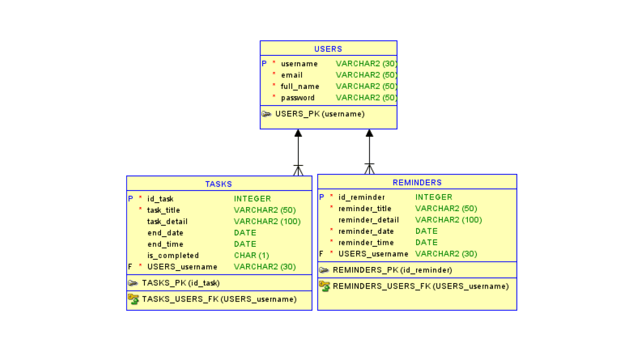Click the USERS_PK primary key icon

tap(267, 114)
